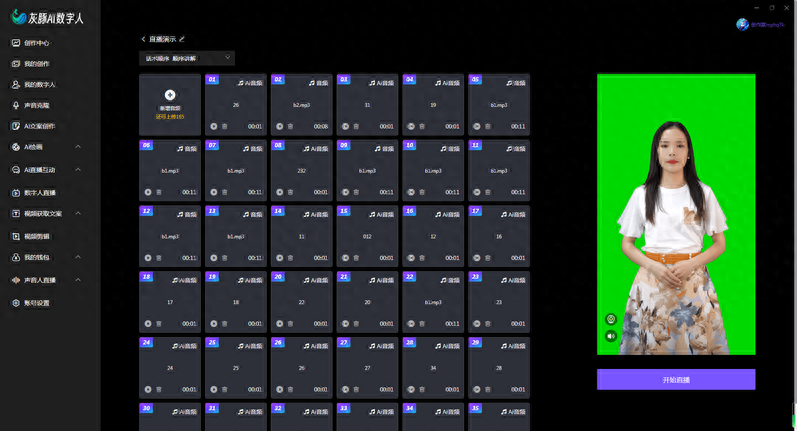Viewport: 797px width, 431px height.
Task: Play audio clip 16
Action: pos(411,258)
